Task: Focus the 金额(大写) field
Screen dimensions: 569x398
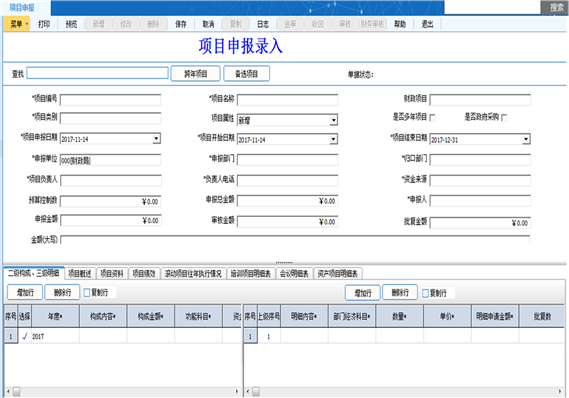Action: point(295,239)
